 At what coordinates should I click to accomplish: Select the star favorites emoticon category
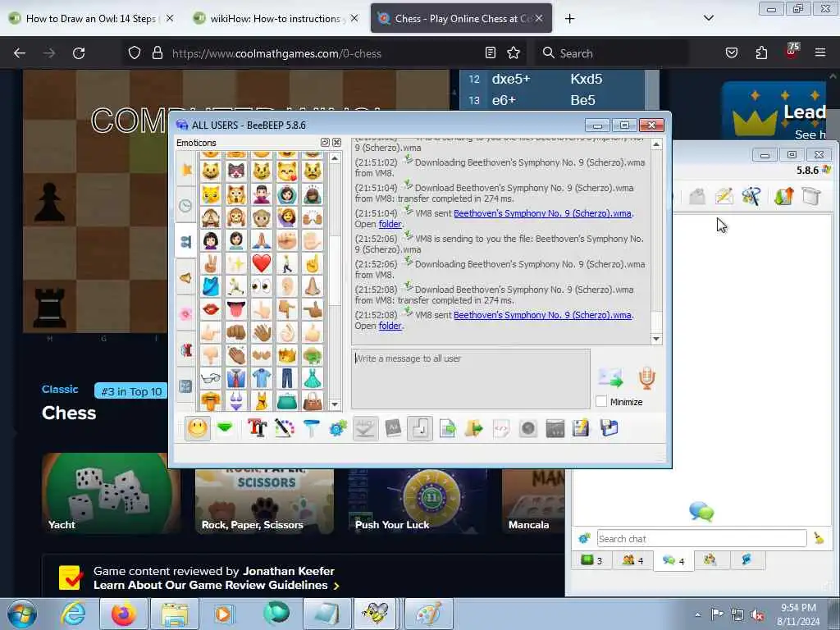point(186,170)
